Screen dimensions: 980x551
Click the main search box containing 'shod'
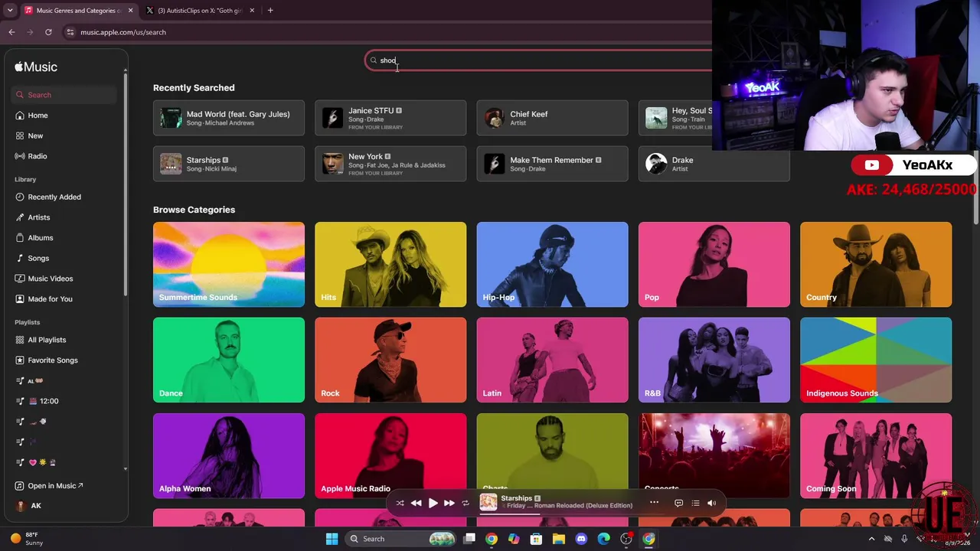tap(538, 60)
